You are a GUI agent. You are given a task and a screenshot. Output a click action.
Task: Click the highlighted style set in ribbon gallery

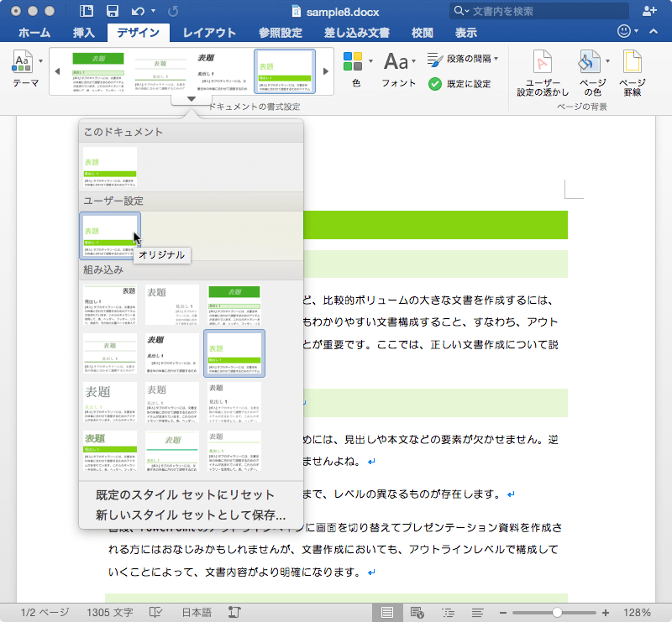click(285, 71)
